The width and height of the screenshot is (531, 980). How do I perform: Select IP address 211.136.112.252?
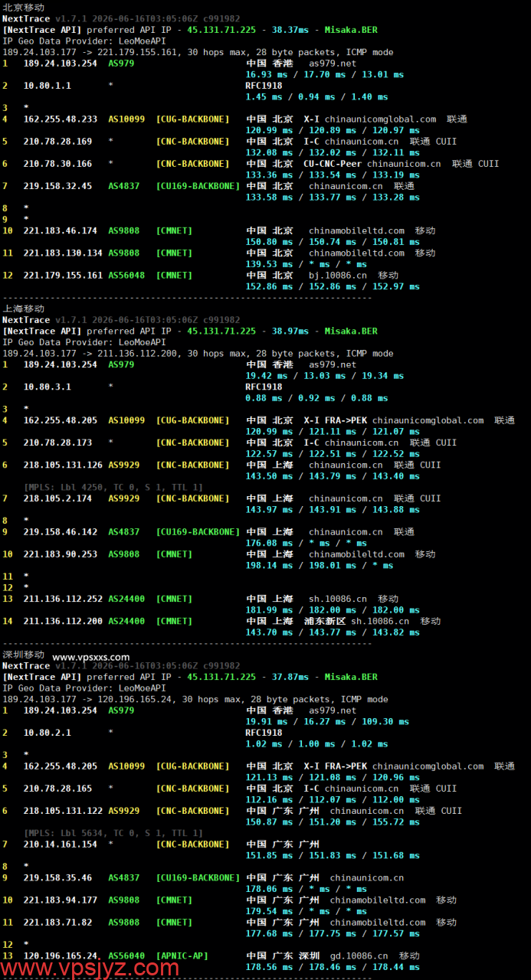(x=64, y=599)
